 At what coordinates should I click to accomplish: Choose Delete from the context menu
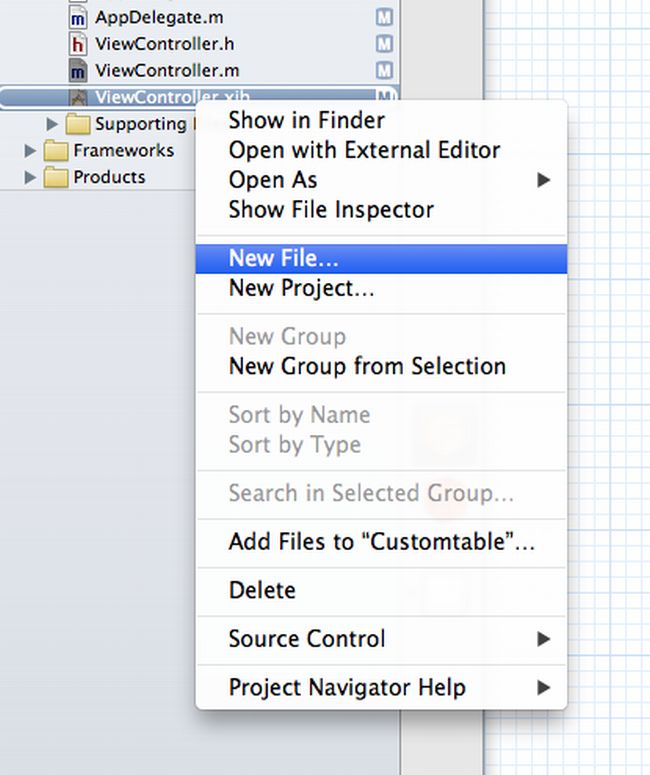click(262, 590)
